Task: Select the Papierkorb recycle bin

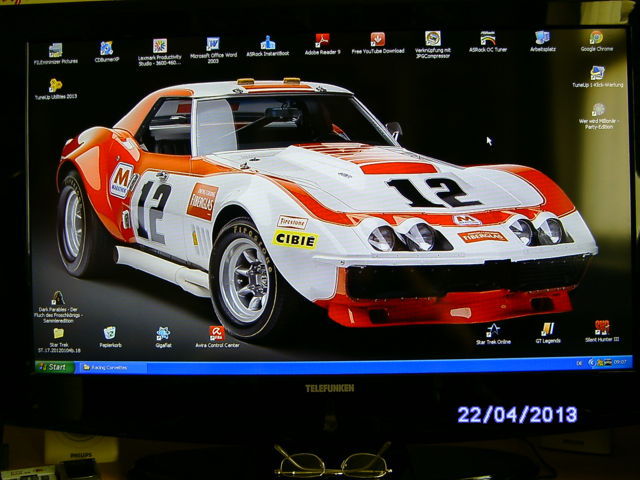Action: pyautogui.click(x=110, y=338)
